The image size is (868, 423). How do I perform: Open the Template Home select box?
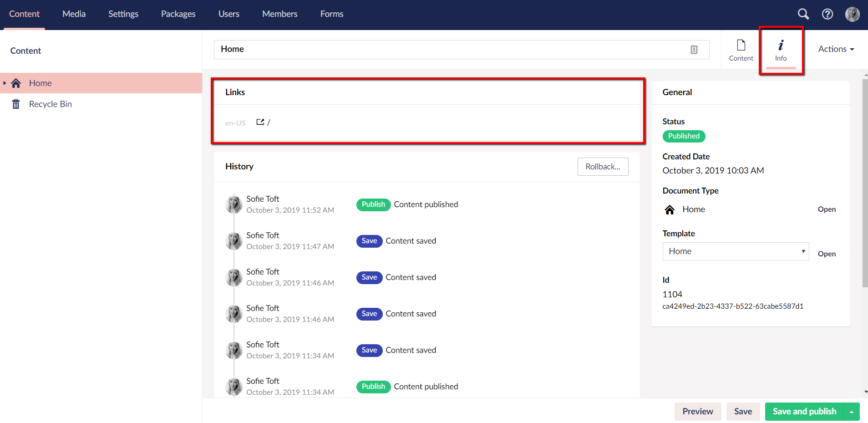coord(736,251)
